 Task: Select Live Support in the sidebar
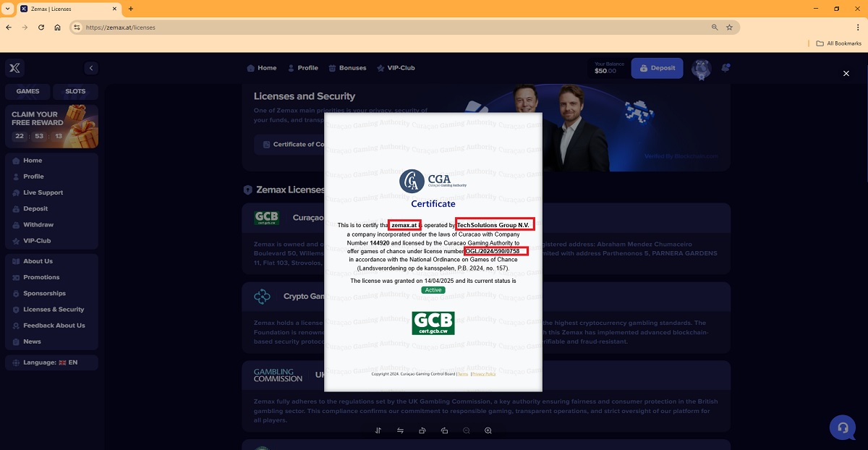(x=43, y=192)
